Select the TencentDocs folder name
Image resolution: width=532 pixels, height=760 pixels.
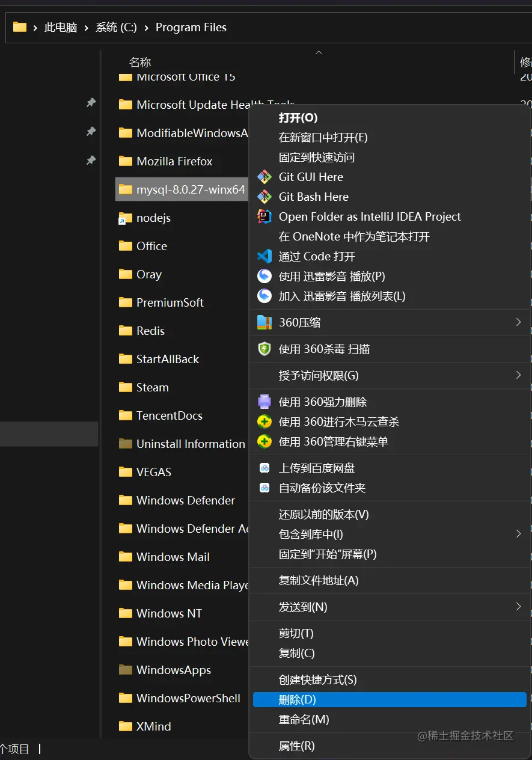click(170, 415)
